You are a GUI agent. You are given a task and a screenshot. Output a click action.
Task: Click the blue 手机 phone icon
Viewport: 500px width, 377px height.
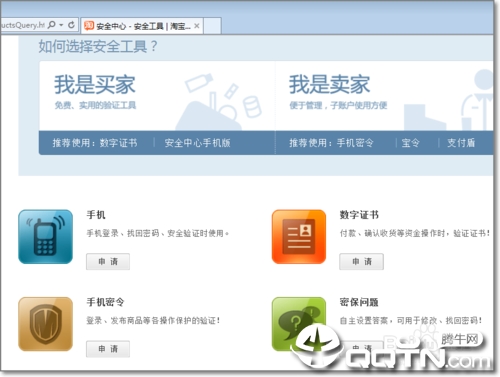coord(45,237)
